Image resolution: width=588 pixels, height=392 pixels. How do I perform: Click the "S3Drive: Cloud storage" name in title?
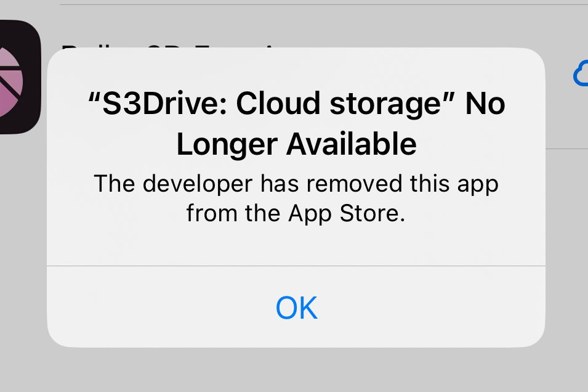272,104
